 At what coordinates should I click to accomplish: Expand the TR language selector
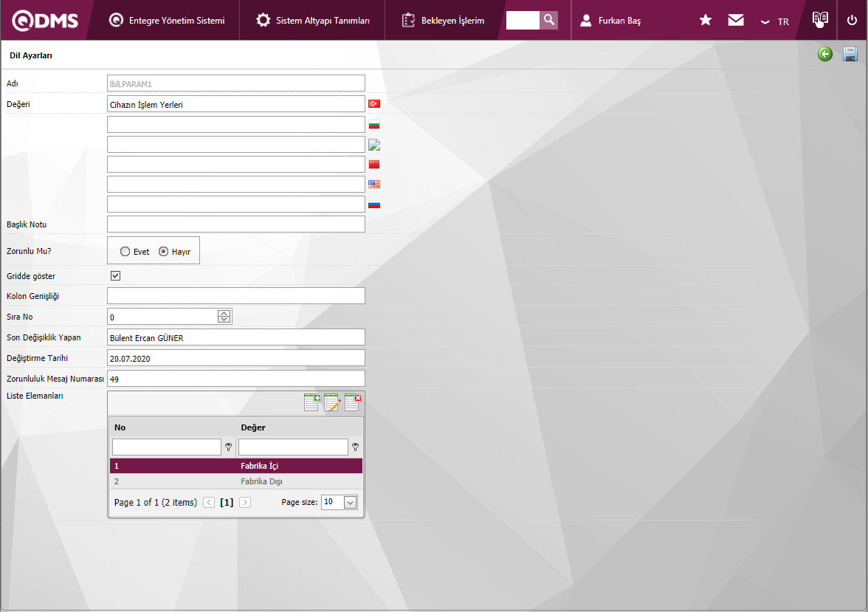[774, 21]
